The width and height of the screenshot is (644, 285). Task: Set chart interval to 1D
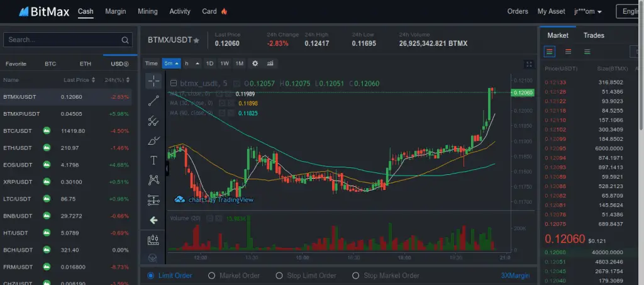tap(209, 64)
